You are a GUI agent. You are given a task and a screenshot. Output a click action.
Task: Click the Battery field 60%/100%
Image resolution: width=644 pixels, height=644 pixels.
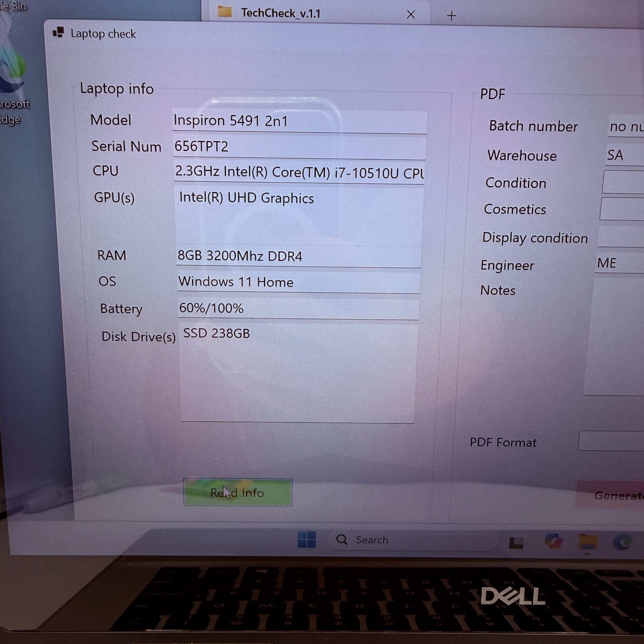(298, 309)
